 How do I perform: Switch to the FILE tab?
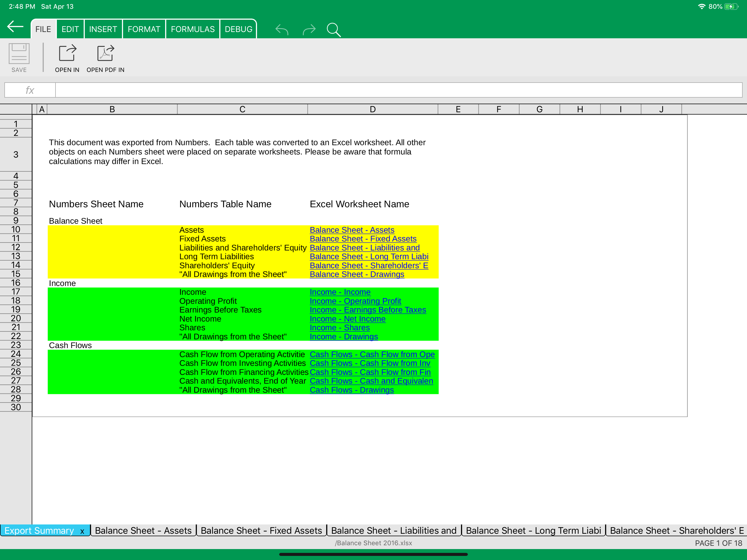pyautogui.click(x=43, y=29)
